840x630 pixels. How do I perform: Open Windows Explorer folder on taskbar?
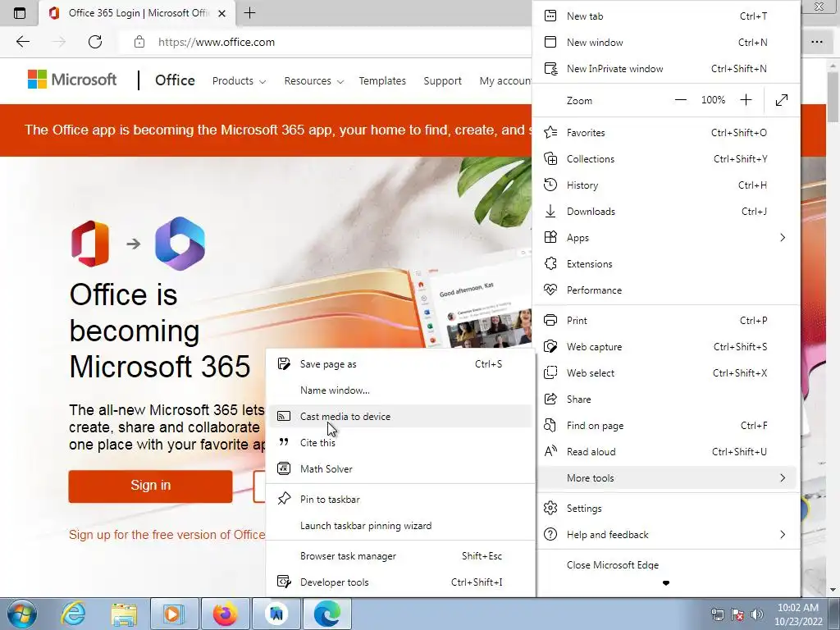point(124,614)
